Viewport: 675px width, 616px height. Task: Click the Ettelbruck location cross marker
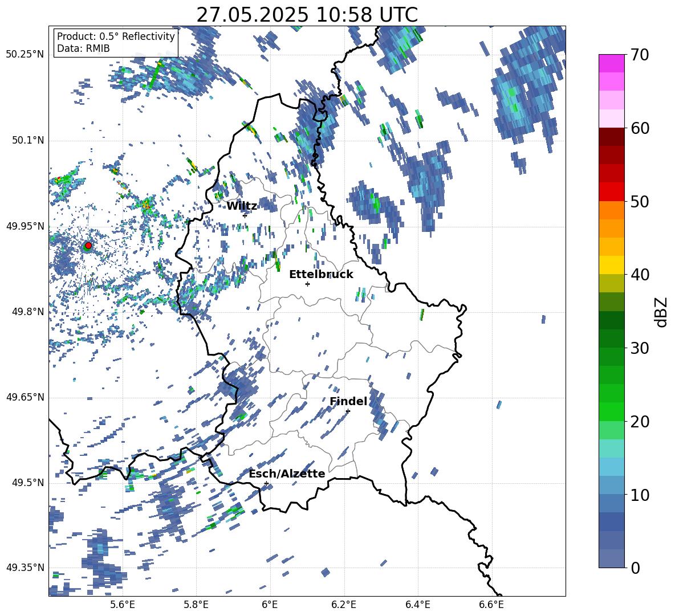tap(307, 284)
